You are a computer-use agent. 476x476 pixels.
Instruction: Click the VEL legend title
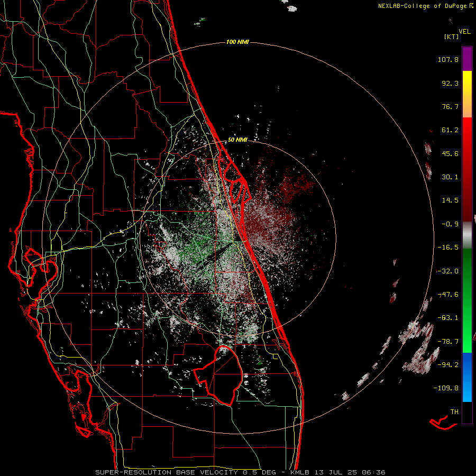coord(464,31)
